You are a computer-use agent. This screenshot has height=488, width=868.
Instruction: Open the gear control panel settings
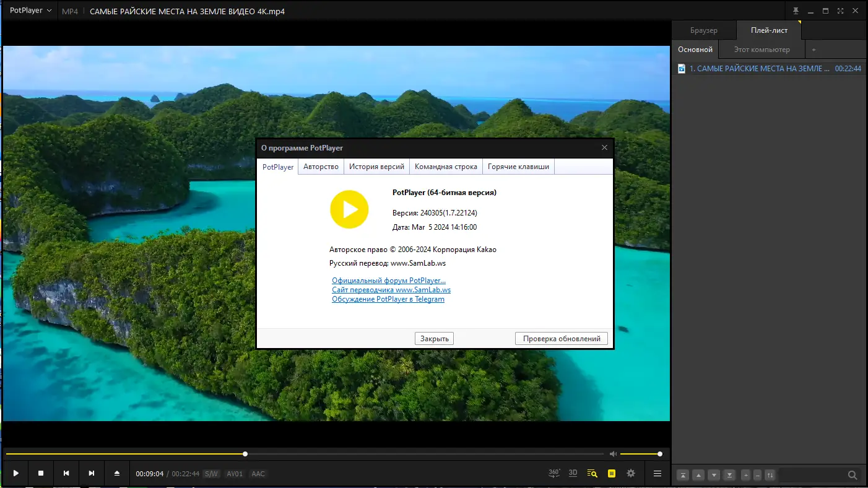coord(631,473)
